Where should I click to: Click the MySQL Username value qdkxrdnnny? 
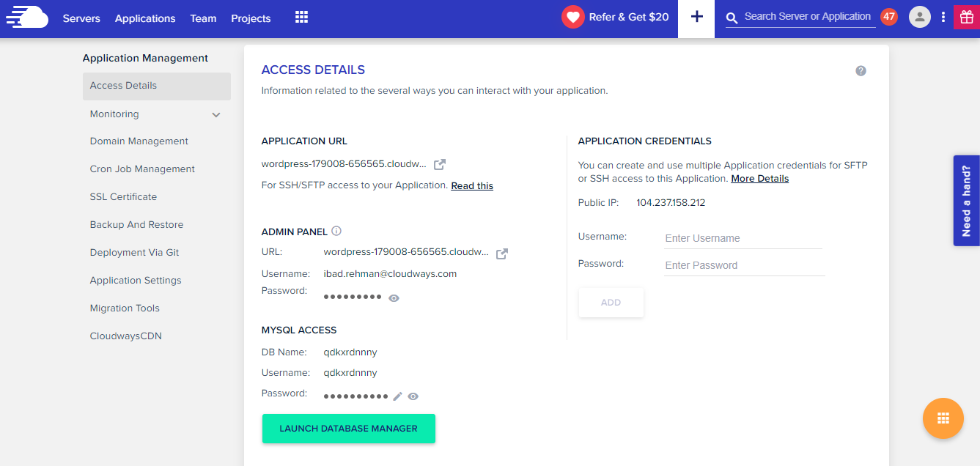point(350,373)
